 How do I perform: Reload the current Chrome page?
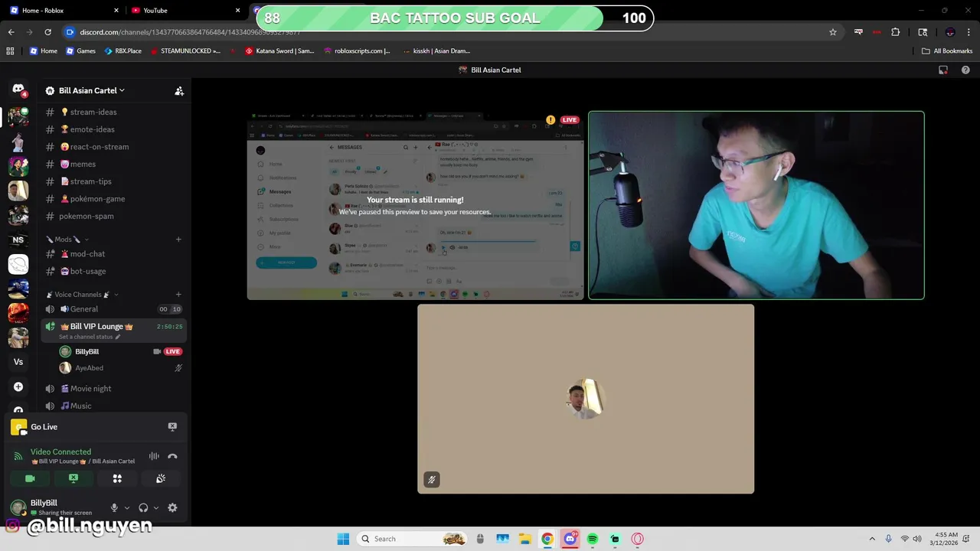47,32
